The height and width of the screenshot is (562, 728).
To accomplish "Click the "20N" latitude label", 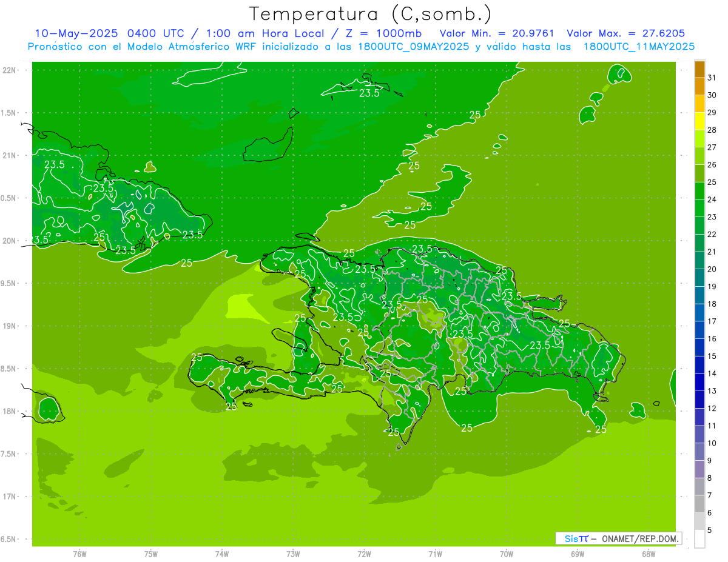I will coord(10,241).
